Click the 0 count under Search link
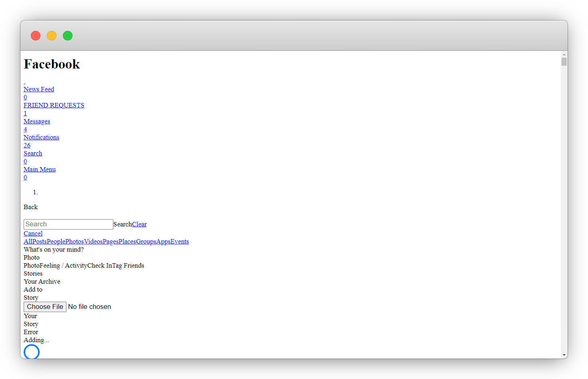This screenshot has width=588, height=379. coord(25,161)
